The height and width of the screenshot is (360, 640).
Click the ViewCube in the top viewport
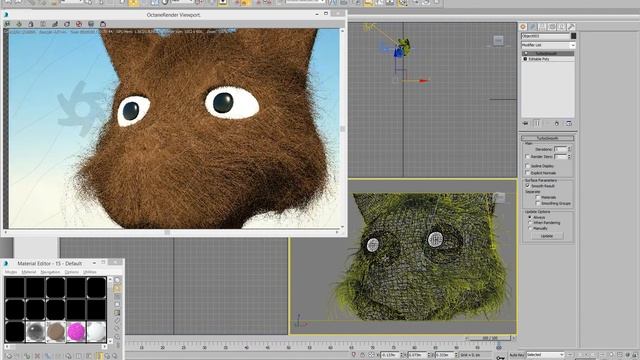pyautogui.click(x=498, y=40)
